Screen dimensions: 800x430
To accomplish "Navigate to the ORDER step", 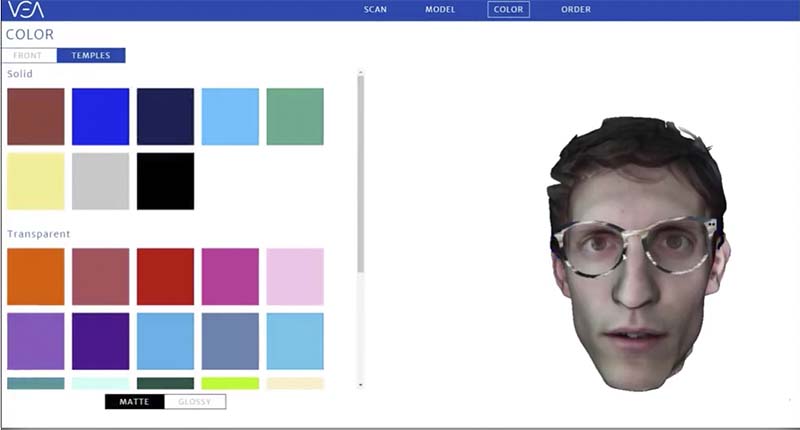I will 575,10.
